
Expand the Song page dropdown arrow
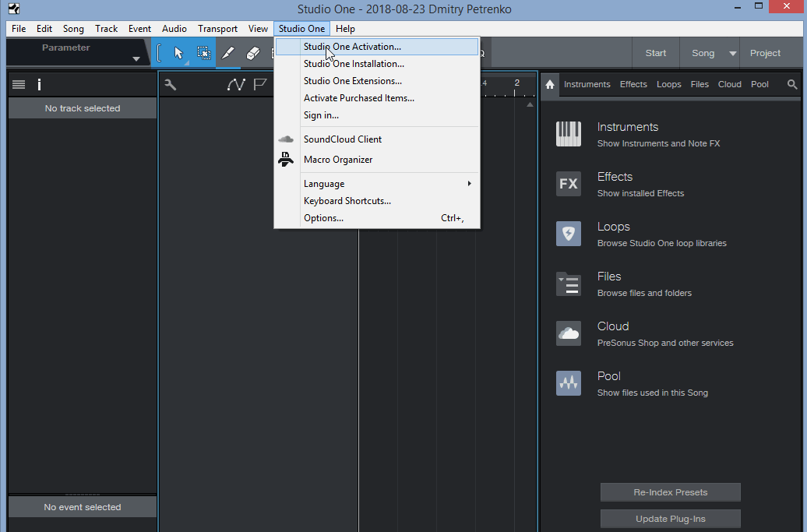[732, 54]
